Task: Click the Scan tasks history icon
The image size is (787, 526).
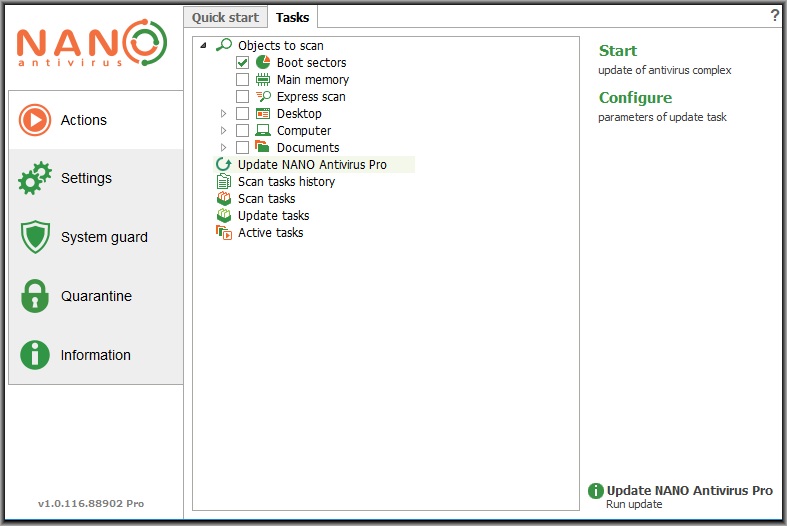Action: (x=224, y=181)
